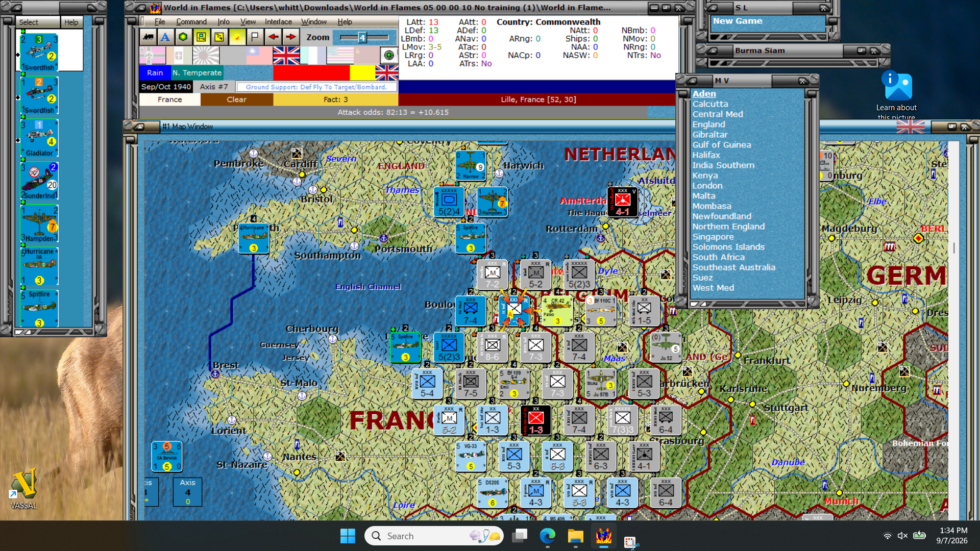The width and height of the screenshot is (980, 551).
Task: Click the Rain weather cell
Action: click(155, 72)
